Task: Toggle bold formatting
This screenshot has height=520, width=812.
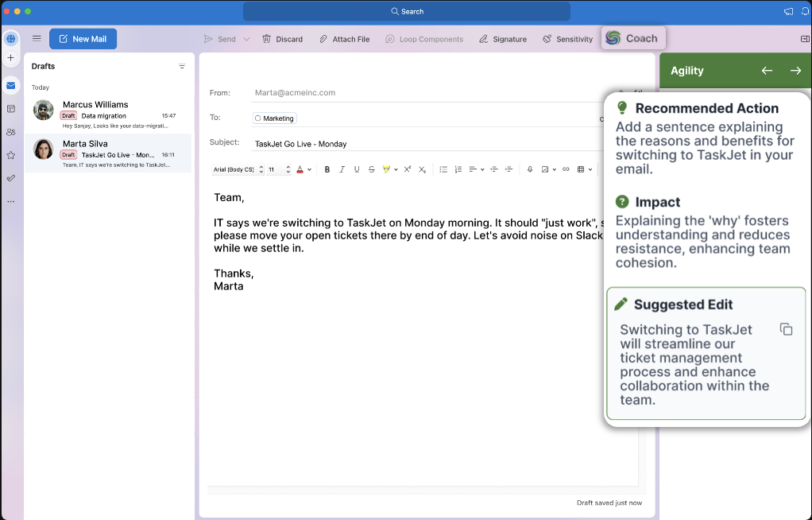Action: click(x=327, y=169)
